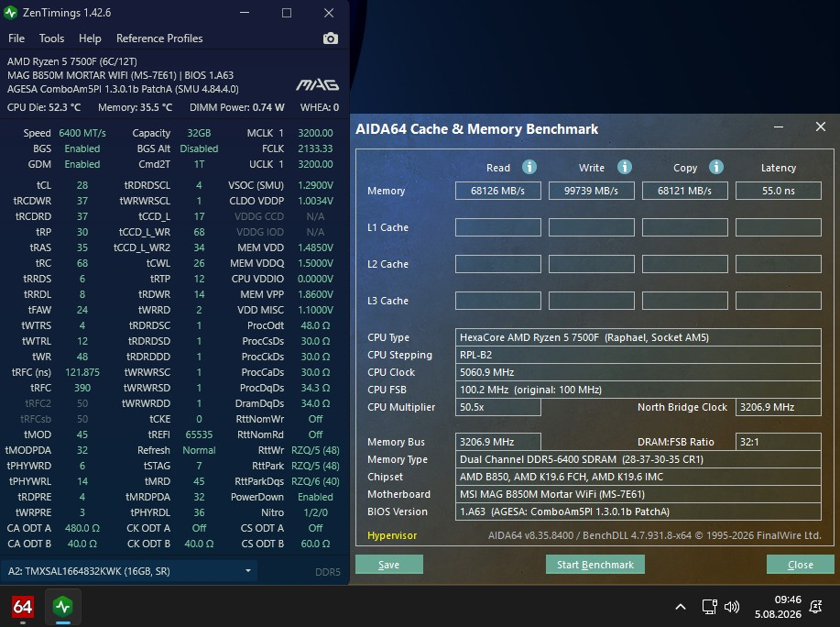
Task: Click the CPU Type HexaCore AMD Ryzen field
Action: (x=638, y=337)
